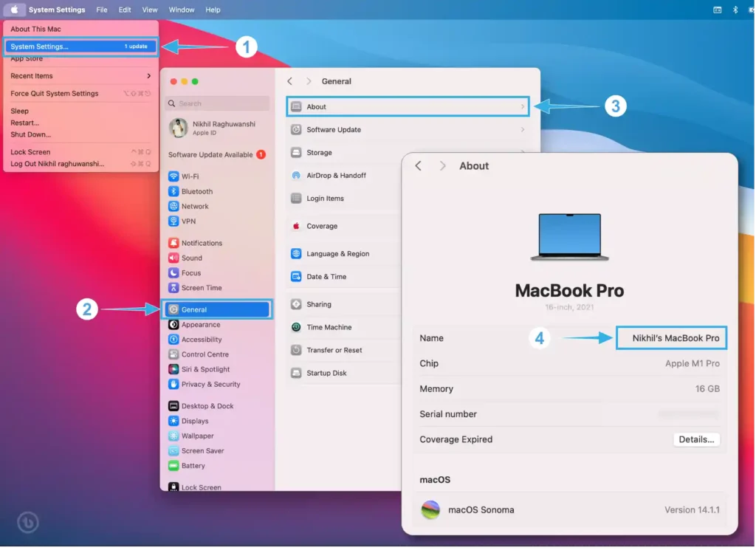Open the File menu
The image size is (756, 553).
coord(102,10)
